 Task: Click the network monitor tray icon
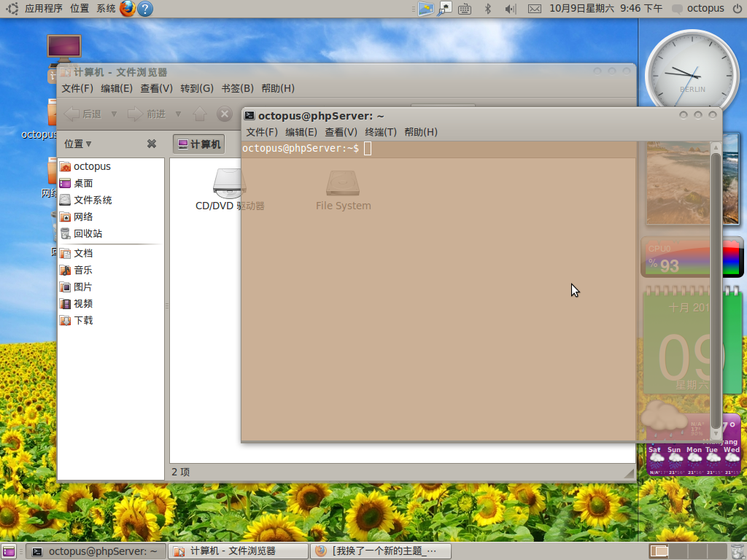click(444, 9)
